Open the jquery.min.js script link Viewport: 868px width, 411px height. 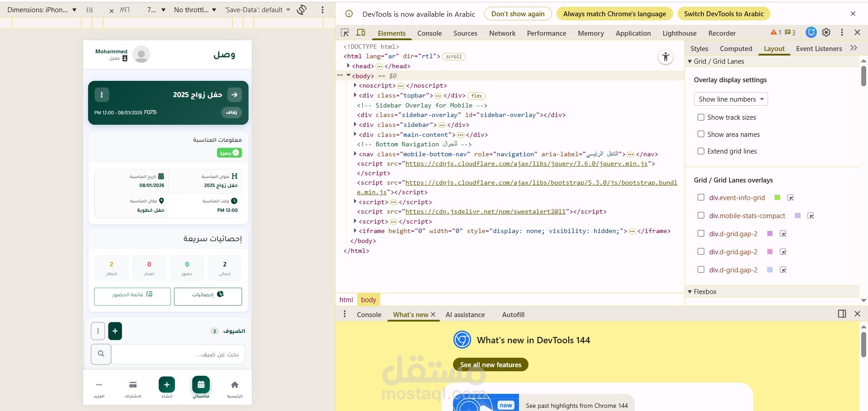pos(526,163)
